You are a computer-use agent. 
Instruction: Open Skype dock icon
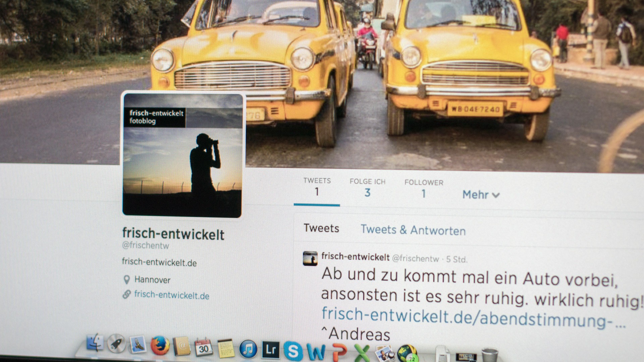[x=293, y=351]
